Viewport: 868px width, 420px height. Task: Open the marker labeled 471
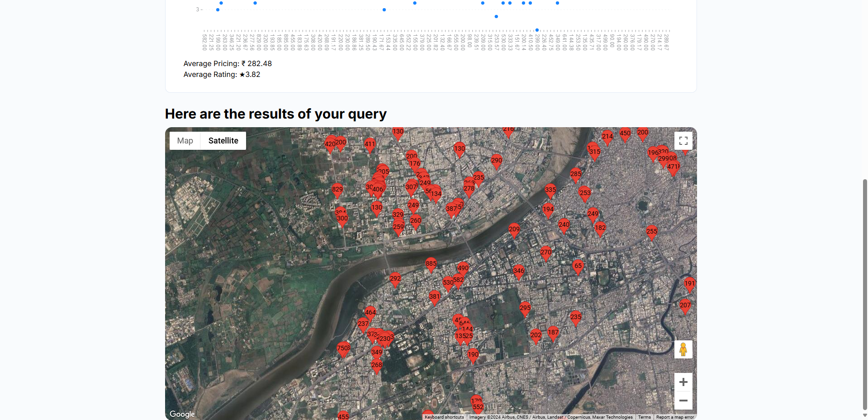coord(673,169)
